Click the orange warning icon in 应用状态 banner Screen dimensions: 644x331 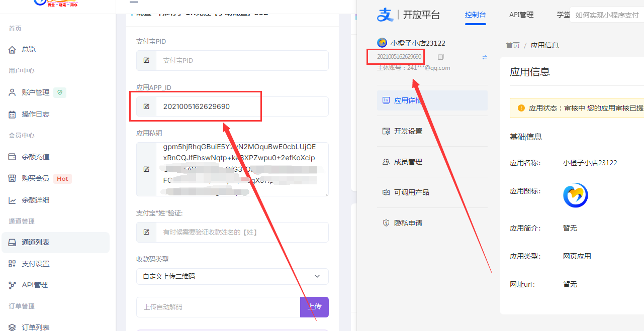[521, 108]
